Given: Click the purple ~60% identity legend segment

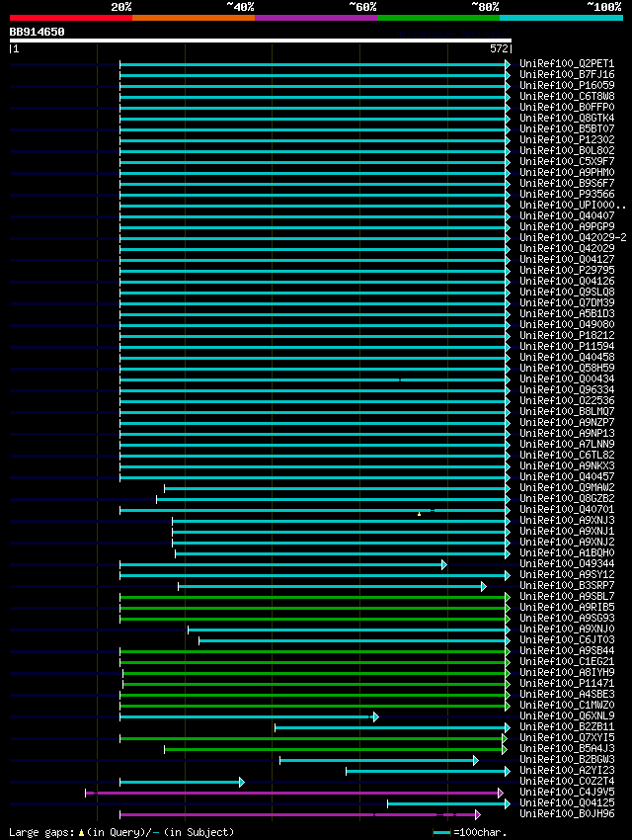Looking at the screenshot, I should point(316,18).
